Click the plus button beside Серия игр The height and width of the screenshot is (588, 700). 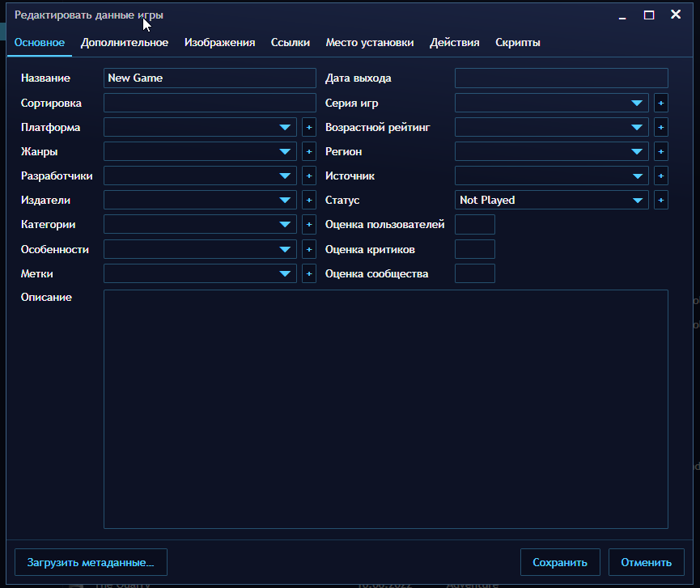(x=660, y=103)
